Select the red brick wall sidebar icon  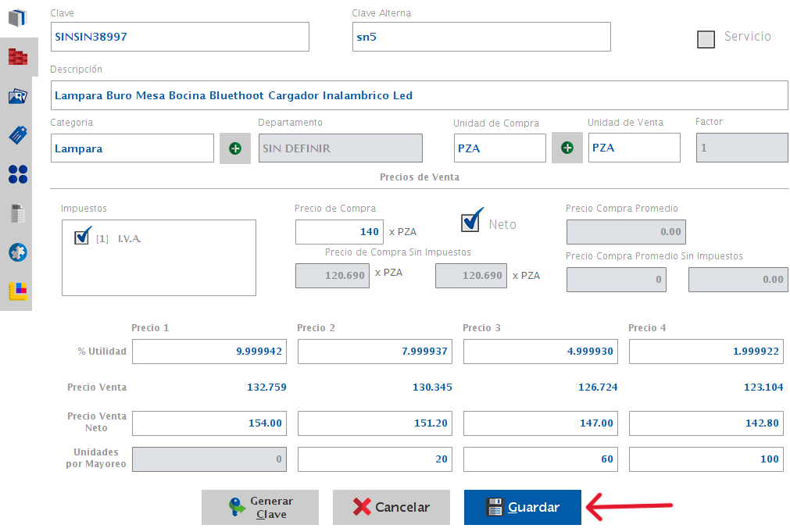(x=18, y=57)
